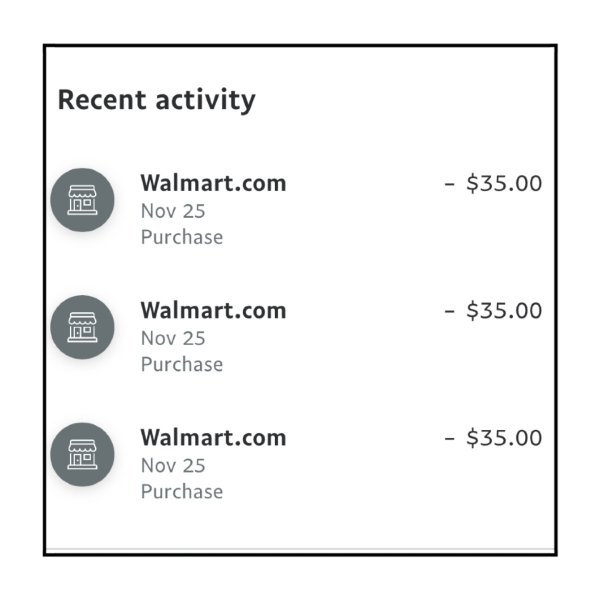Click the divider line below the activity list
This screenshot has width=600, height=600.
[300, 549]
